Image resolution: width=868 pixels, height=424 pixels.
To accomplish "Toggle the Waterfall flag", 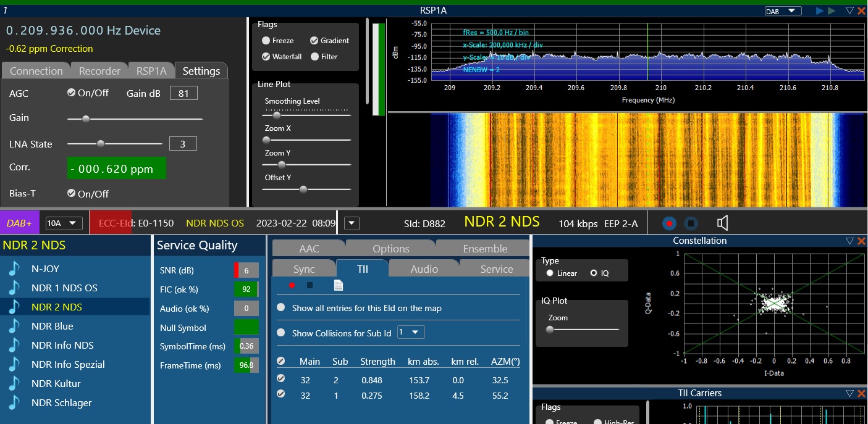I will pos(266,56).
